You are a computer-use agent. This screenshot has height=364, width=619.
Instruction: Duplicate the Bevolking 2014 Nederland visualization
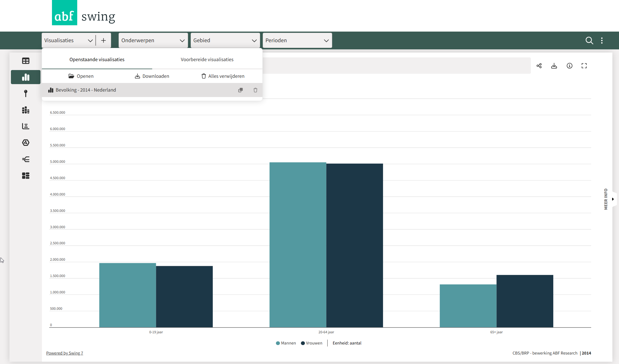coord(240,90)
